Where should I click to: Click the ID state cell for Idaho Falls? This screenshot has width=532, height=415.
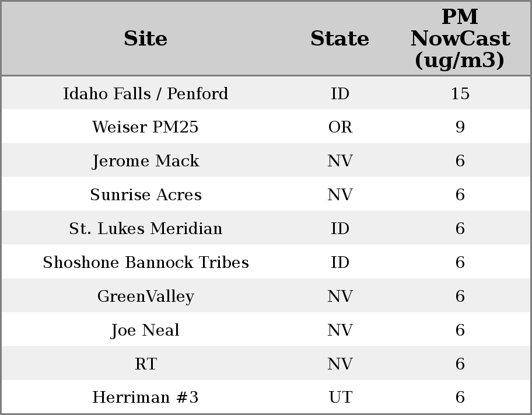coord(340,93)
